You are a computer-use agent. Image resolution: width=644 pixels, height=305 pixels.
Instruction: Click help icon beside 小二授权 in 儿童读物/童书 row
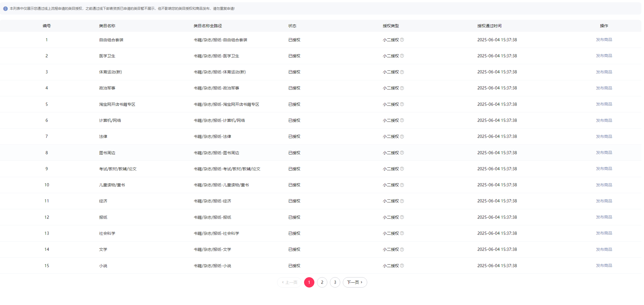coord(402,185)
